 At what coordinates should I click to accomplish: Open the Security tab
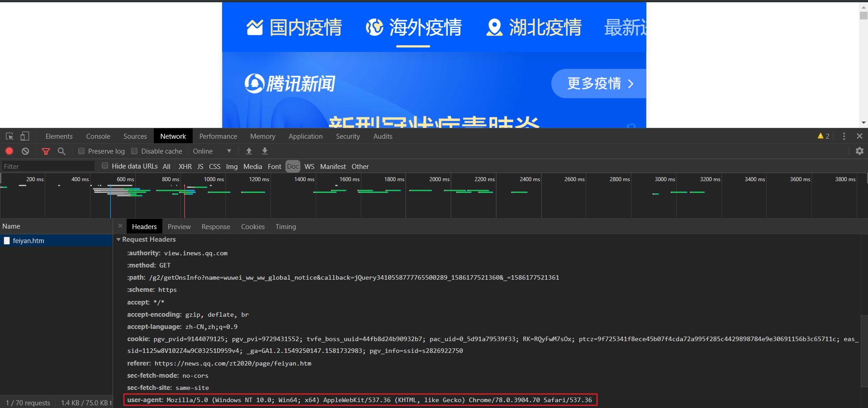coord(348,136)
